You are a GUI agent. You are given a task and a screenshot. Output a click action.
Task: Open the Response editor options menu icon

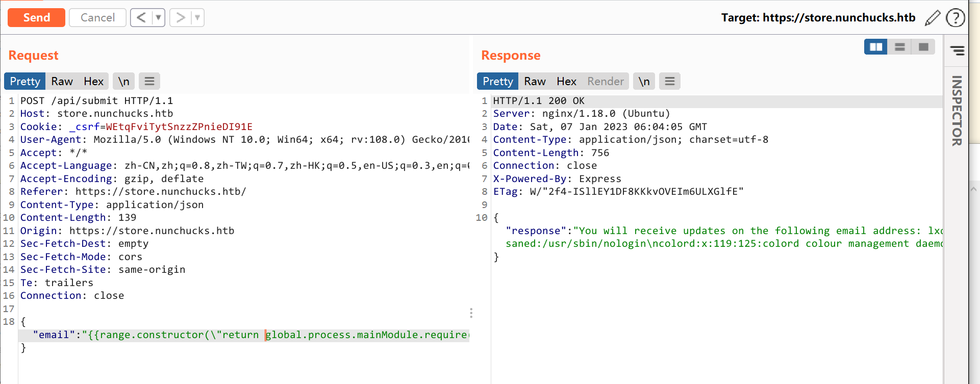pos(670,81)
